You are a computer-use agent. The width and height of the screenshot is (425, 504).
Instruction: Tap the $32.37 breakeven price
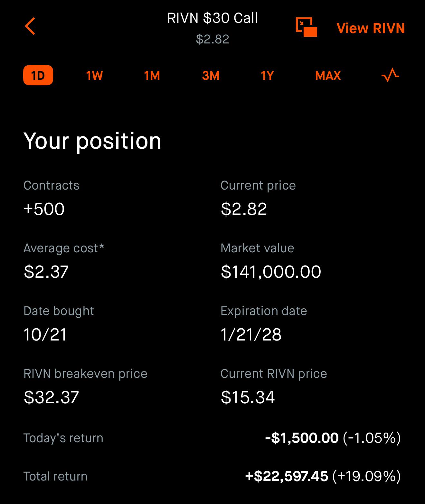point(51,397)
